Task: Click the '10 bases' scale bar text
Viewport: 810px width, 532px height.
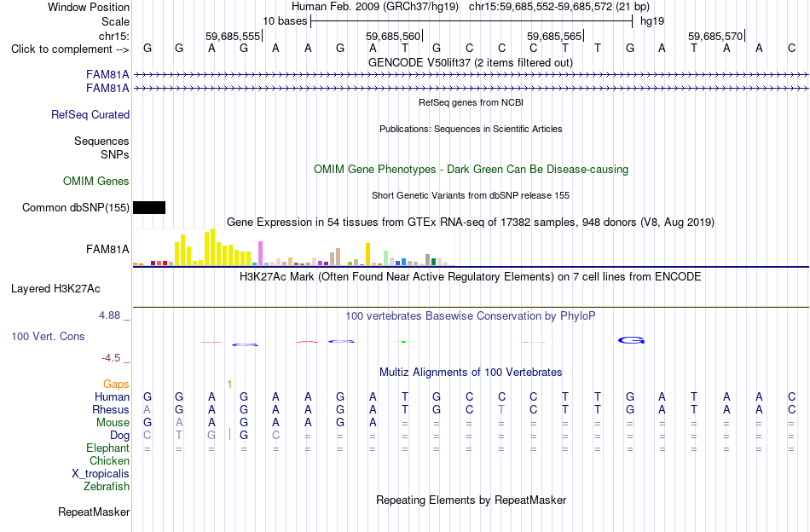Action: tap(285, 21)
